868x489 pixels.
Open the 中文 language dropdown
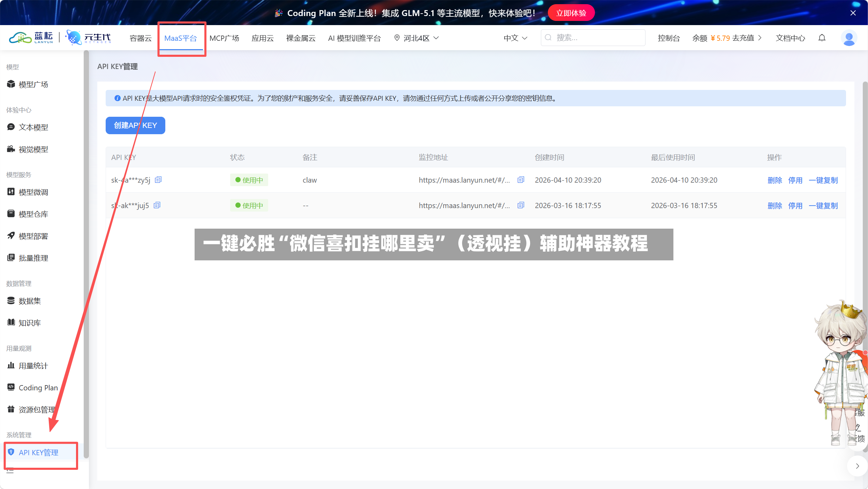tap(515, 38)
